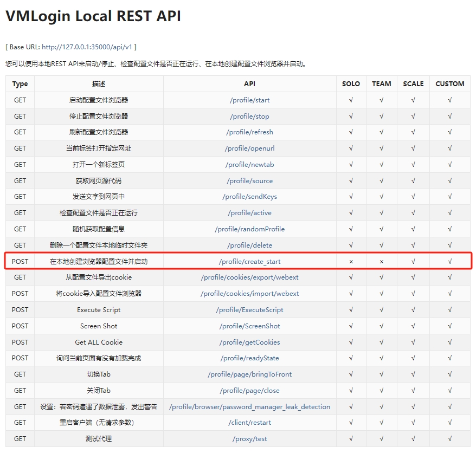Select the 切换Tab description cell
Image resolution: width=476 pixels, height=453 pixels.
99,374
